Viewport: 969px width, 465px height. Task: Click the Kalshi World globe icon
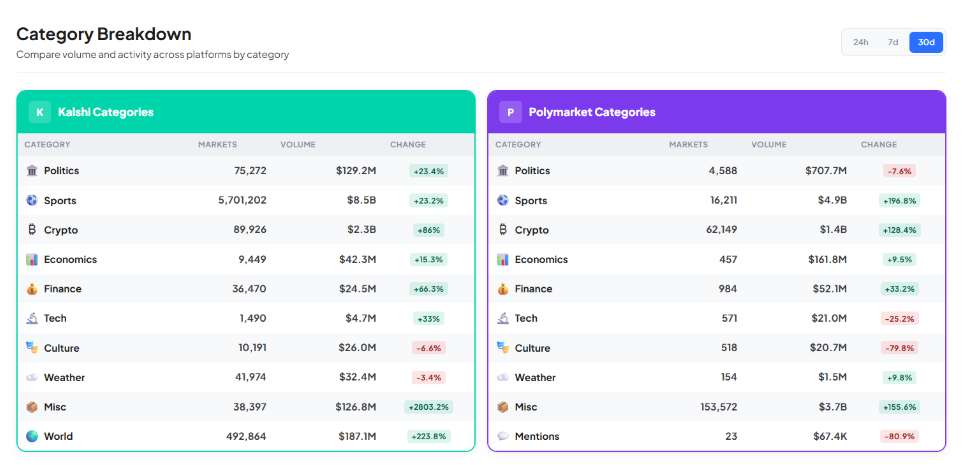coord(32,437)
